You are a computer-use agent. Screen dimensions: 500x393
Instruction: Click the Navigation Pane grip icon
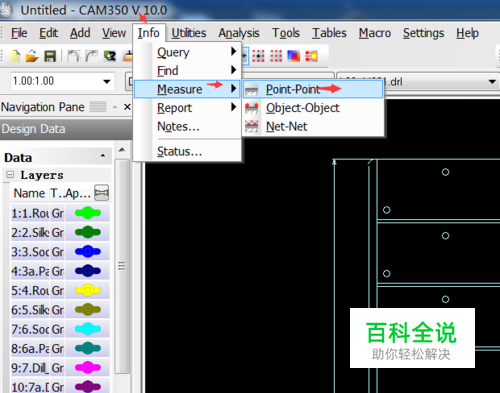click(x=98, y=107)
